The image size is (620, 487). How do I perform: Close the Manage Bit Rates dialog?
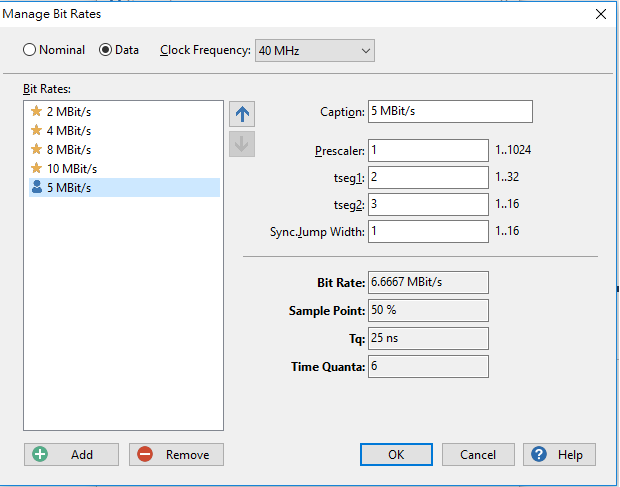(601, 14)
